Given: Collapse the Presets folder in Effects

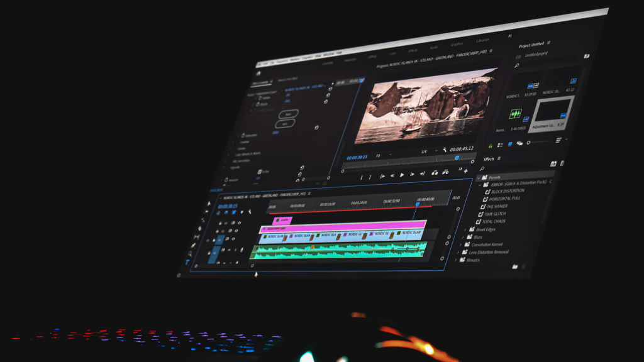Looking at the screenshot, I should point(477,178).
